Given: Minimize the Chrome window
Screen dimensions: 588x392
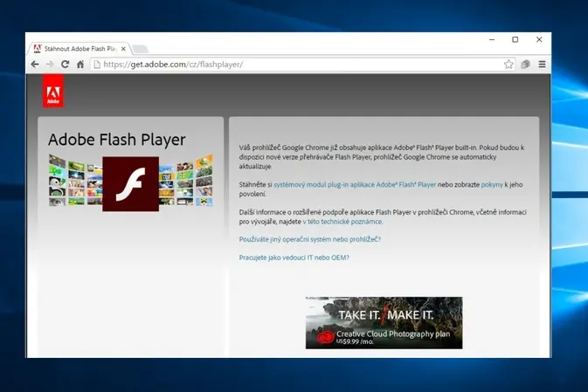Looking at the screenshot, I should coord(492,39).
